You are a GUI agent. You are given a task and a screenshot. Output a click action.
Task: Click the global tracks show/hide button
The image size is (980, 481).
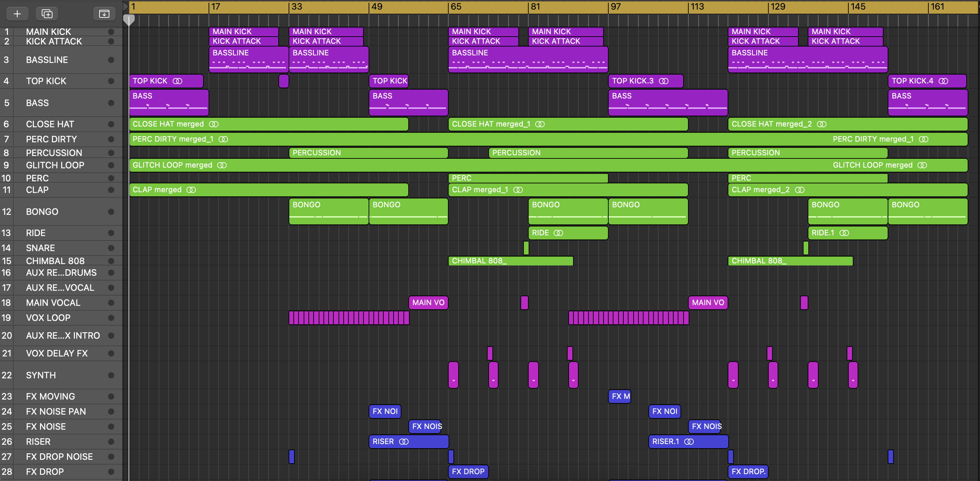104,14
